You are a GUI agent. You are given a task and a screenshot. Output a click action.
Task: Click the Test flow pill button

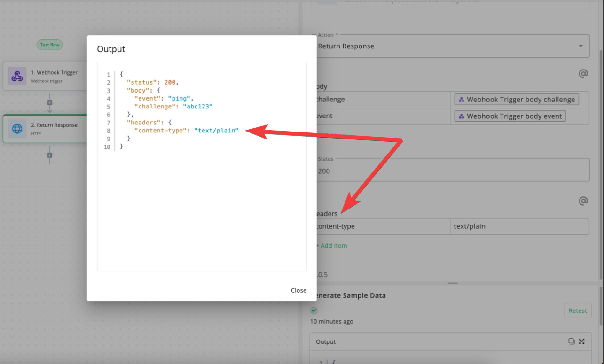[50, 45]
